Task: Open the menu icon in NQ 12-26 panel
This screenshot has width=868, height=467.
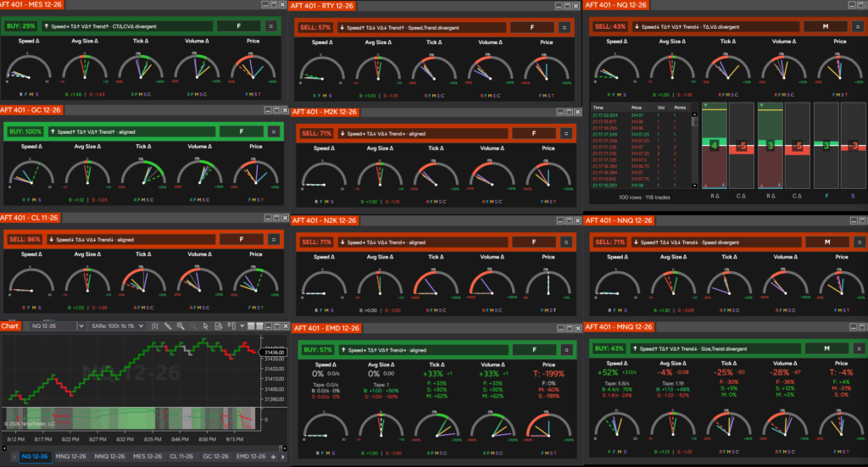Action: point(858,26)
